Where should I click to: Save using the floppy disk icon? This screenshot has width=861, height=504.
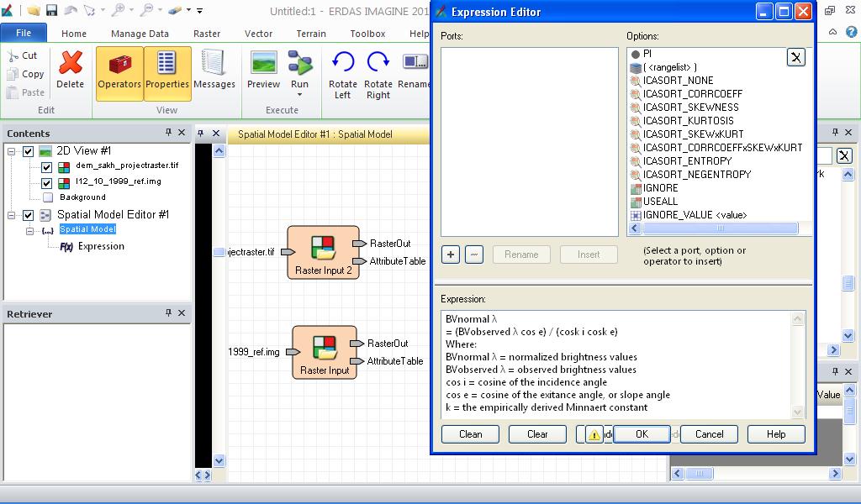(x=51, y=10)
